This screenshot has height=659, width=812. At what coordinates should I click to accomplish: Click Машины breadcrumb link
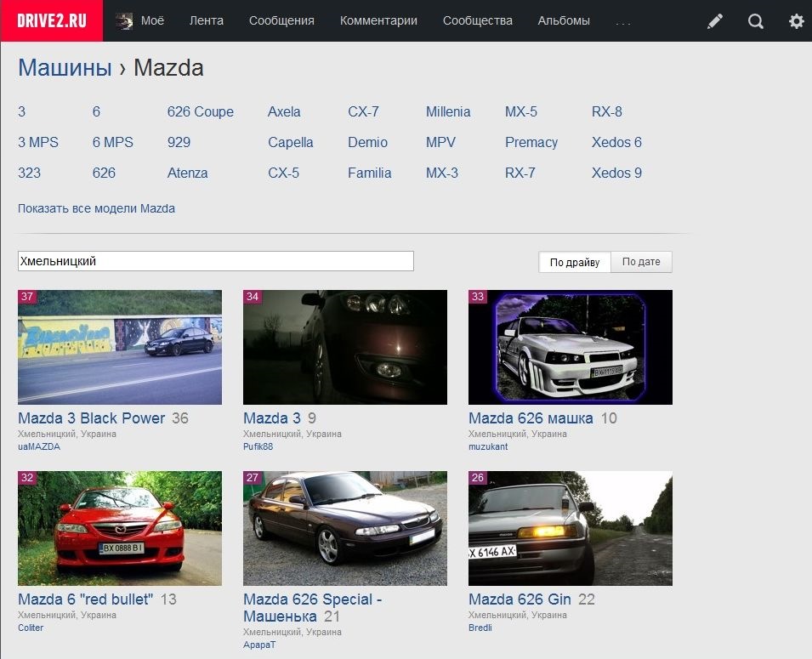pos(65,68)
